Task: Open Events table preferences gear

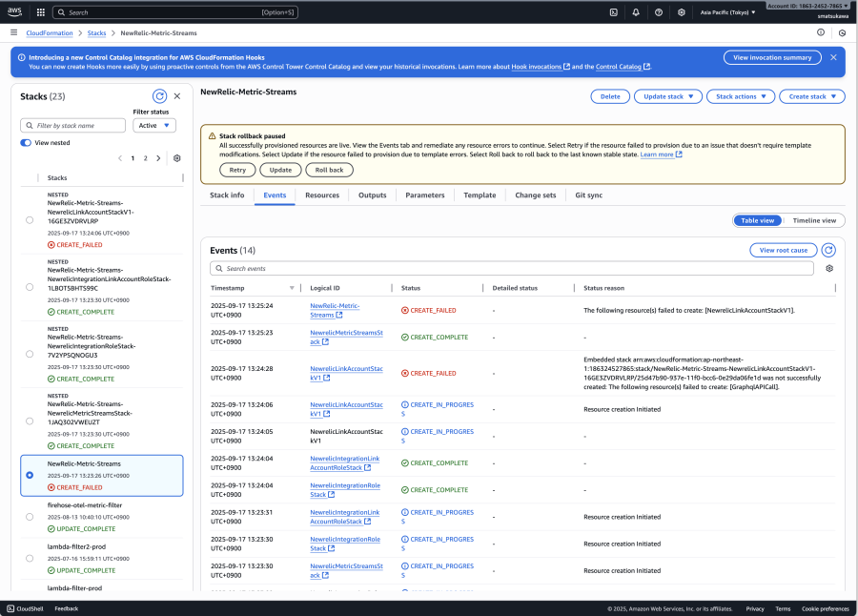Action: click(829, 268)
